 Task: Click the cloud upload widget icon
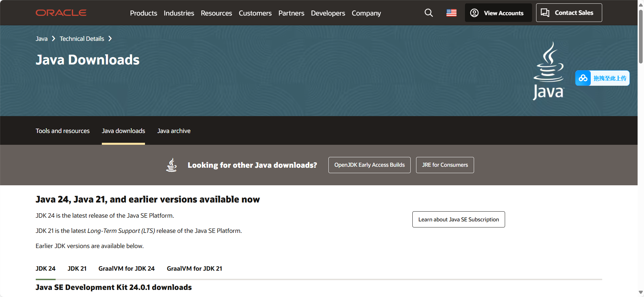pos(583,78)
